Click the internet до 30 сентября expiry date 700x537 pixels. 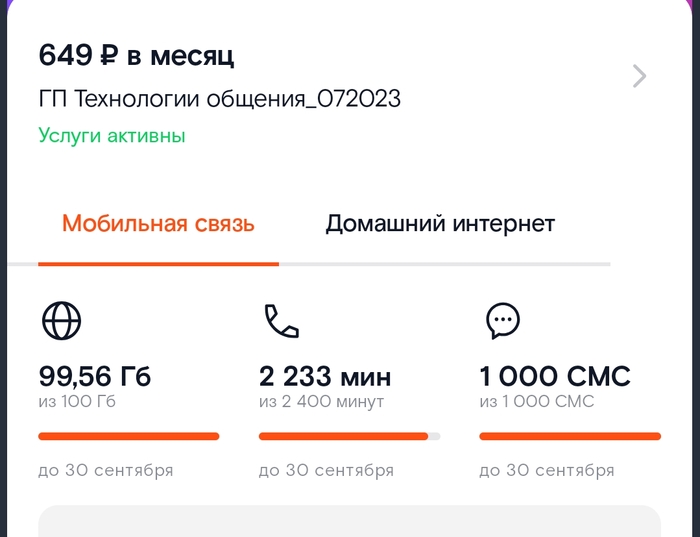(106, 470)
